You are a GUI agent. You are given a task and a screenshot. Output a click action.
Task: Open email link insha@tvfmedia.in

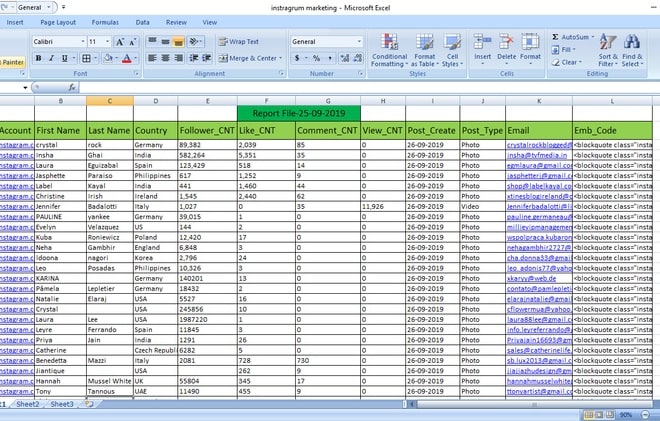(x=537, y=155)
